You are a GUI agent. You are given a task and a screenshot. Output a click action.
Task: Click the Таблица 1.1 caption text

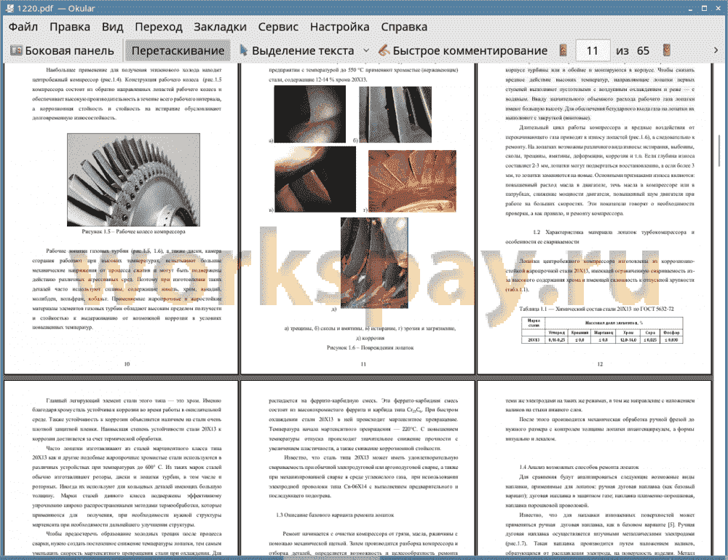tap(597, 309)
